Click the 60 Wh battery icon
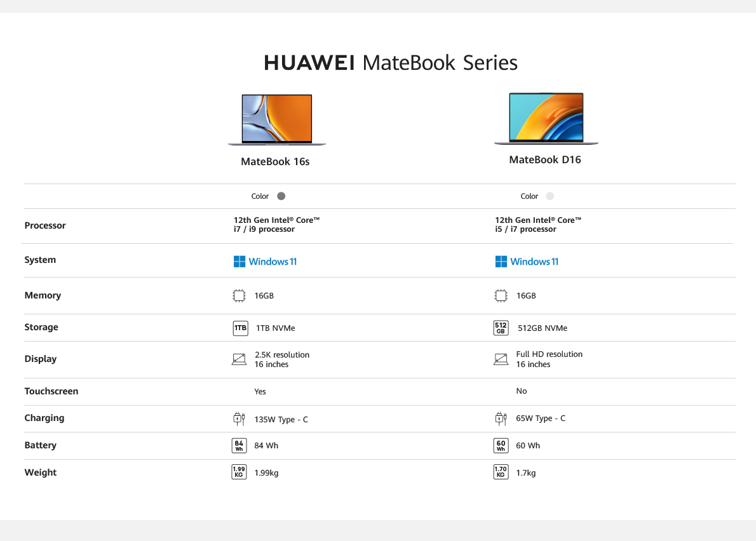This screenshot has width=756, height=541. 501,446
